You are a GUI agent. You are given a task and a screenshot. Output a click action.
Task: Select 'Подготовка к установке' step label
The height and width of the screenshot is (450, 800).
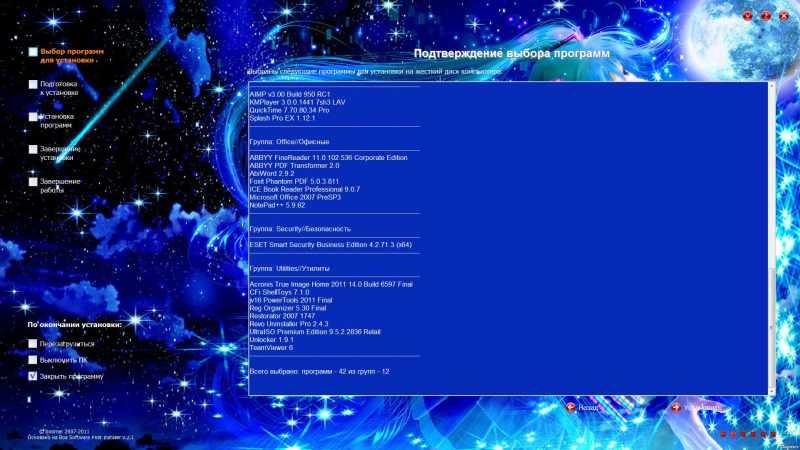(x=59, y=88)
